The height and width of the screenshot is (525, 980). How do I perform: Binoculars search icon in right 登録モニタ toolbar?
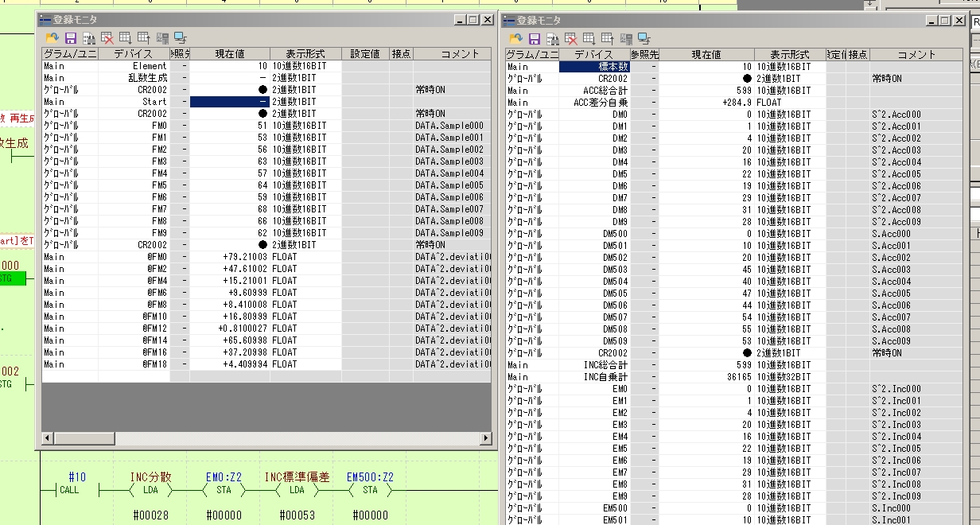[552, 38]
